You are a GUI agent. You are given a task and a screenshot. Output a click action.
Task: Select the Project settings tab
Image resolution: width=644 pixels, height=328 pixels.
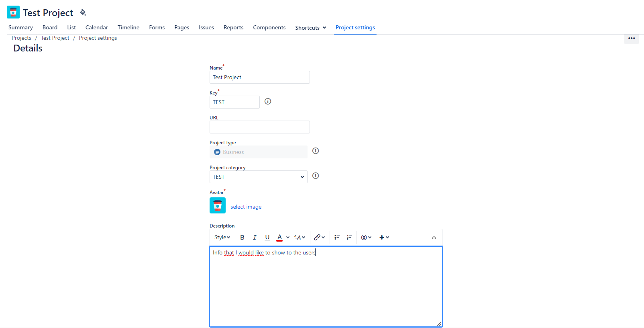355,27
